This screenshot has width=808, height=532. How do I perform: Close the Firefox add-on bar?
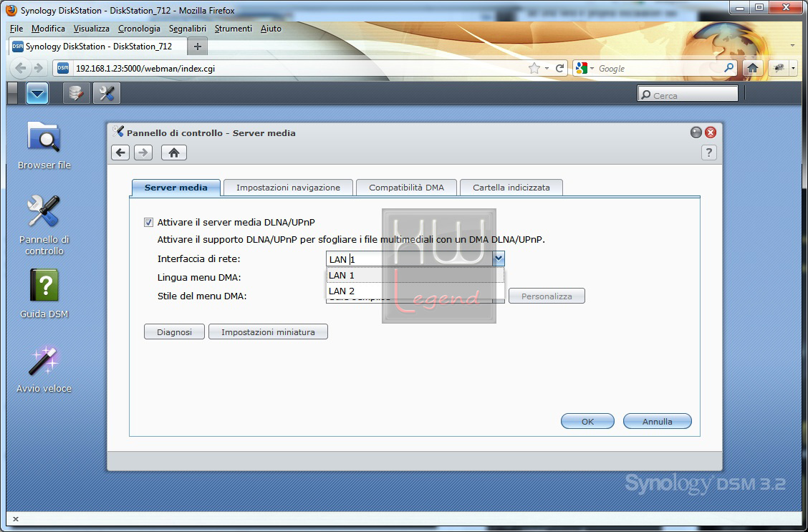coord(16,519)
